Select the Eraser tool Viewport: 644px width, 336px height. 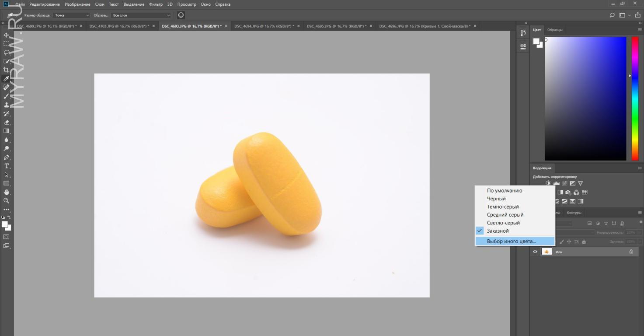coord(6,122)
